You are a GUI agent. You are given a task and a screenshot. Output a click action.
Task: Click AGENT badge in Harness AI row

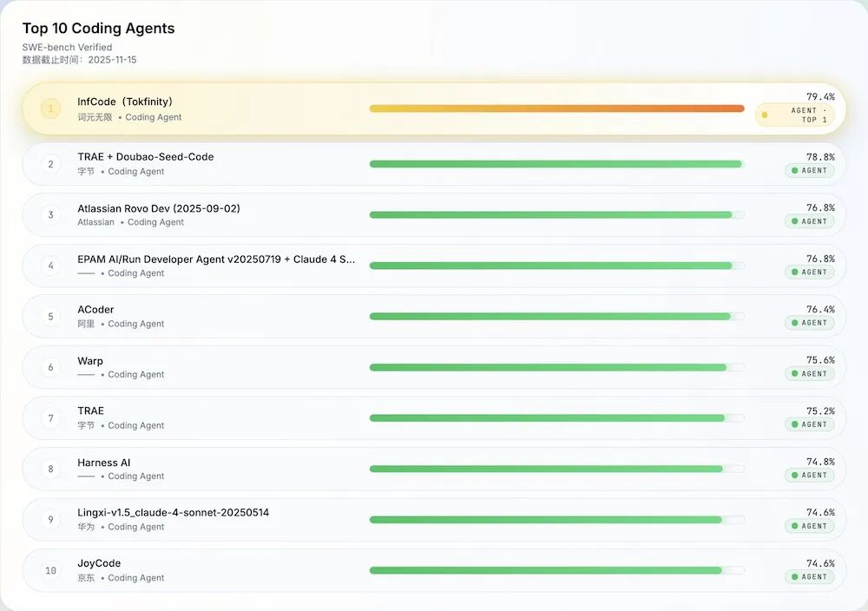tap(809, 476)
